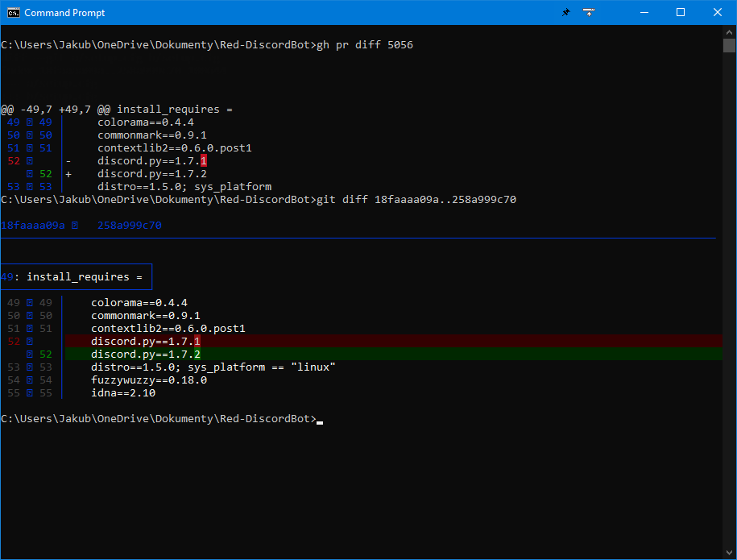Select the install_requires hunk header box

(x=77, y=276)
